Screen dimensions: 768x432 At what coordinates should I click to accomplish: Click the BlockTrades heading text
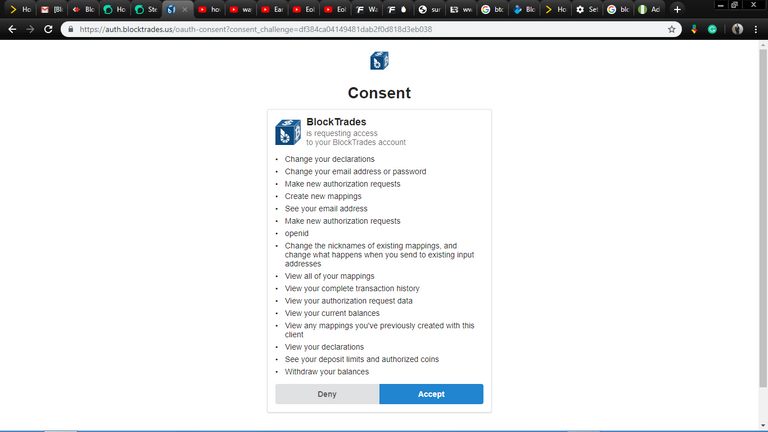tap(336, 121)
